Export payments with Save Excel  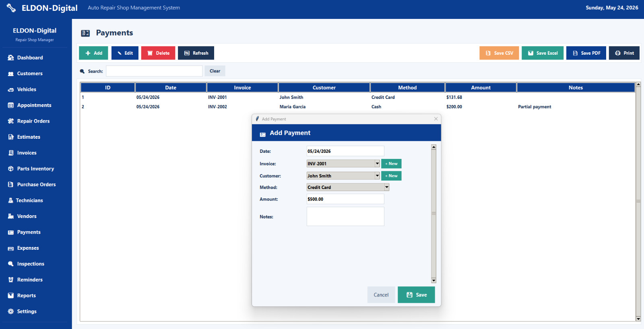click(x=543, y=53)
